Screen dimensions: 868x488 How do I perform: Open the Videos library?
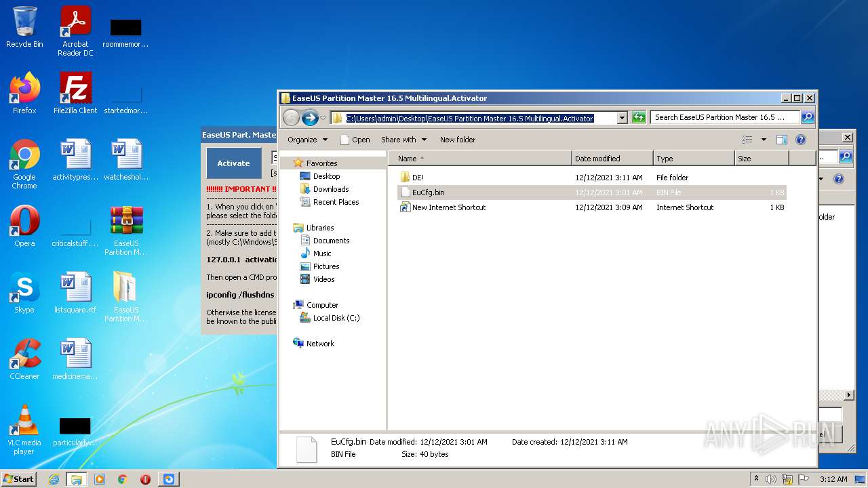pyautogui.click(x=323, y=279)
